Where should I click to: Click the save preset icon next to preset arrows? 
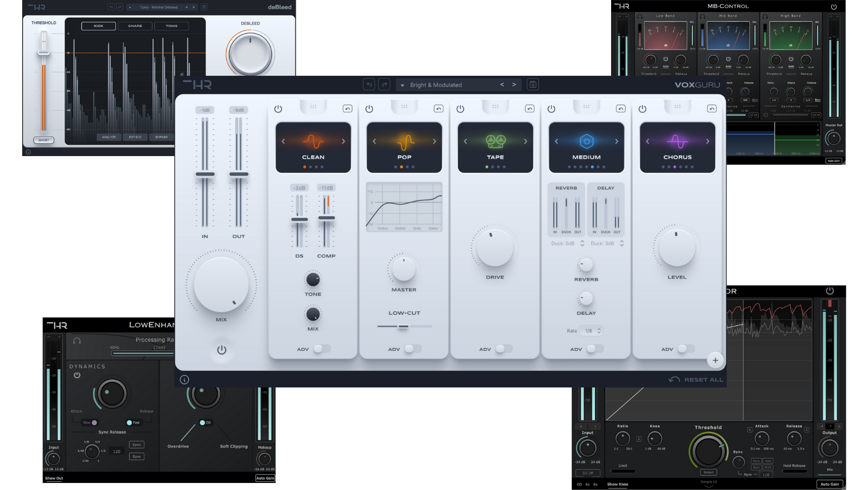(532, 84)
